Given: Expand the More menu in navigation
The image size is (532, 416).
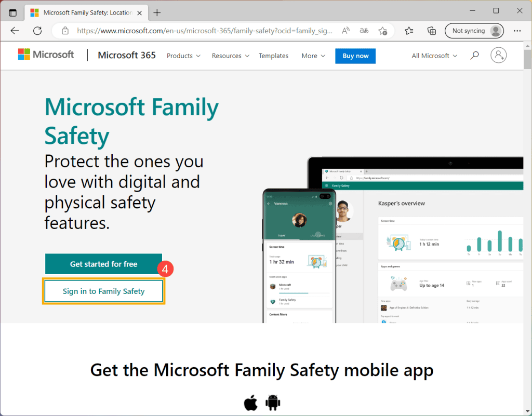Looking at the screenshot, I should [x=313, y=56].
